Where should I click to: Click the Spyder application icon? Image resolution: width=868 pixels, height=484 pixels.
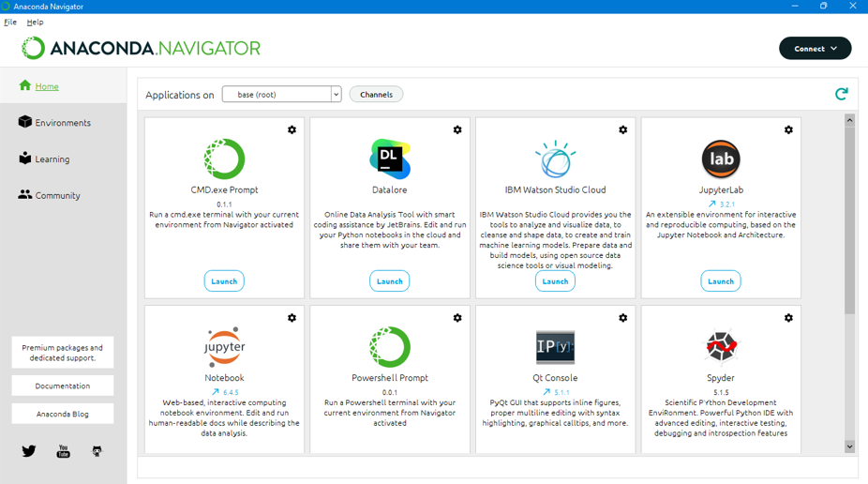click(721, 346)
